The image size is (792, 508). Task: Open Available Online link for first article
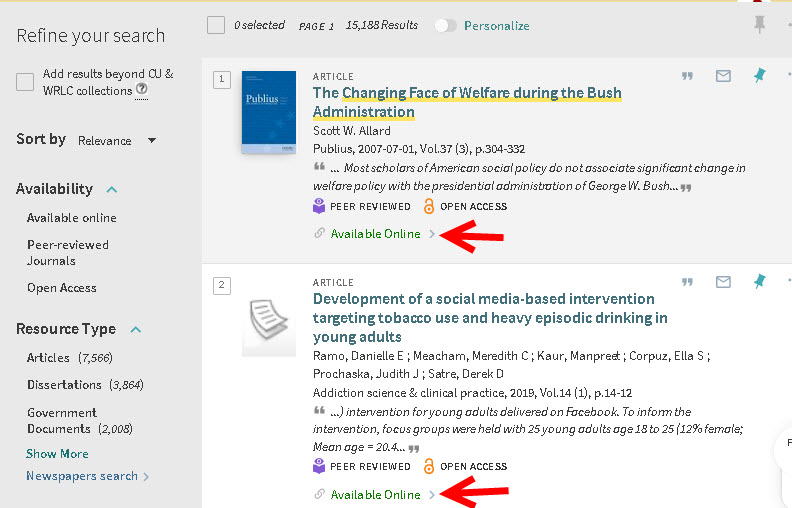coord(375,234)
